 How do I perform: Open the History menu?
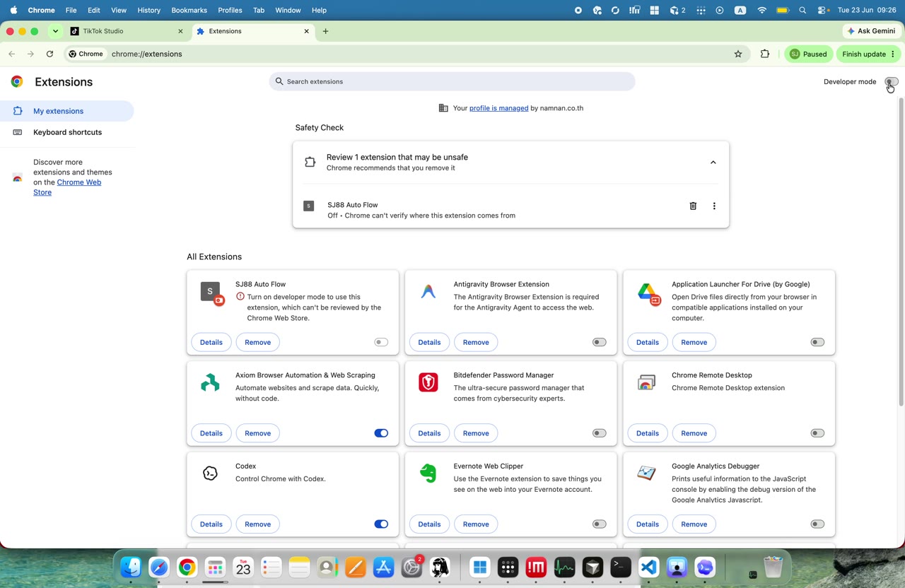click(148, 11)
